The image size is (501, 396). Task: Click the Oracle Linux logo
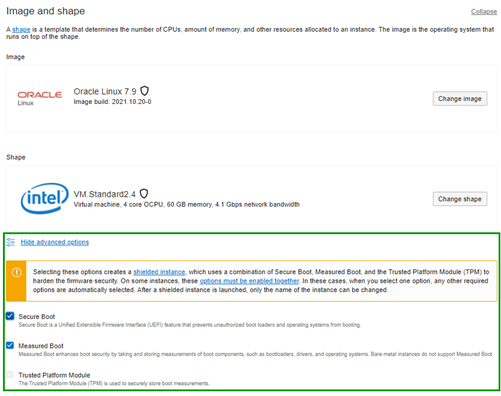pos(40,98)
